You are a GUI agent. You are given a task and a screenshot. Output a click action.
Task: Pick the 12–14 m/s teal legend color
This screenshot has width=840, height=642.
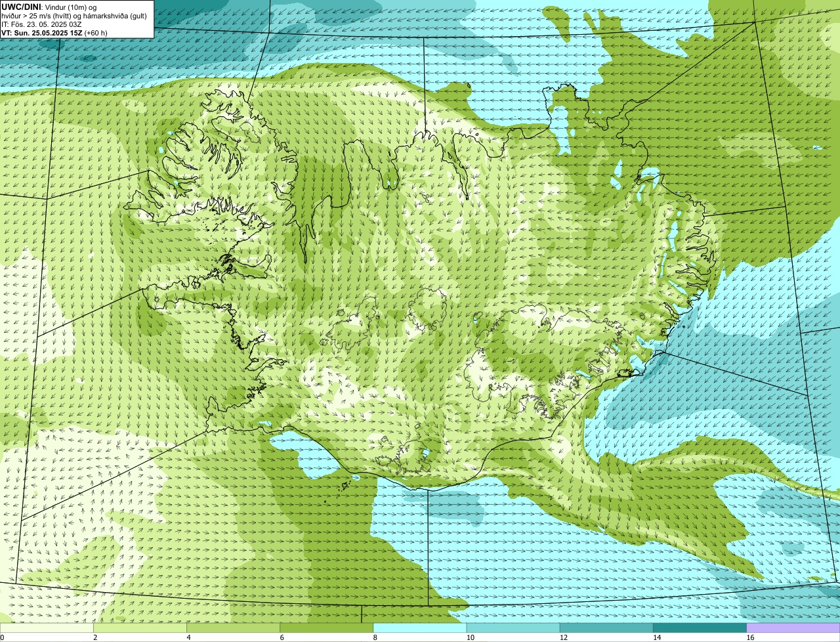(606, 628)
